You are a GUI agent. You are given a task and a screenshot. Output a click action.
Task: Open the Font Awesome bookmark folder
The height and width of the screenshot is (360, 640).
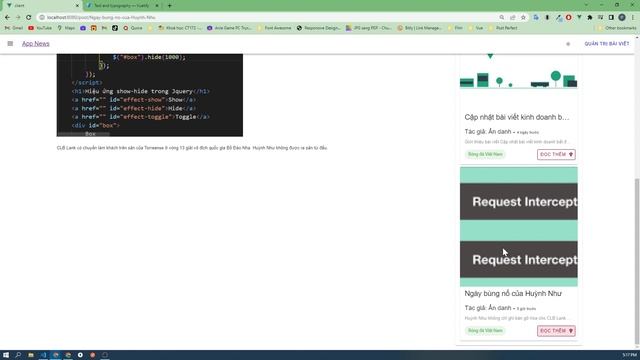coord(274,28)
